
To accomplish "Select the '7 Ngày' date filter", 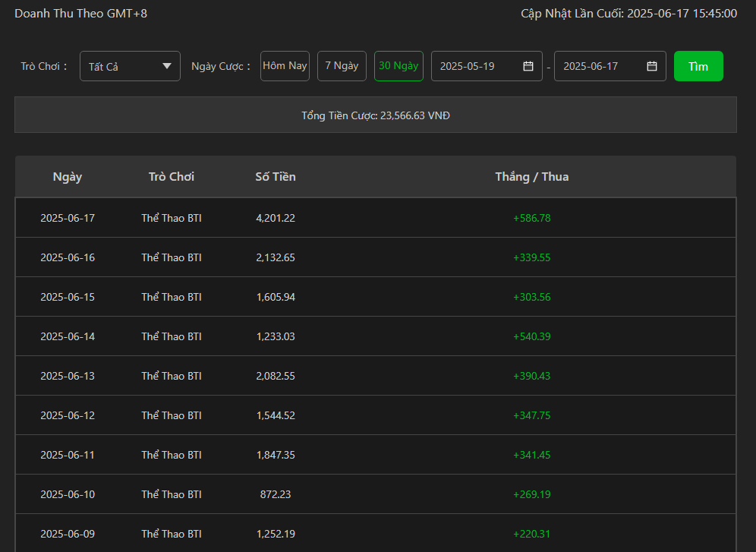I will 342,66.
